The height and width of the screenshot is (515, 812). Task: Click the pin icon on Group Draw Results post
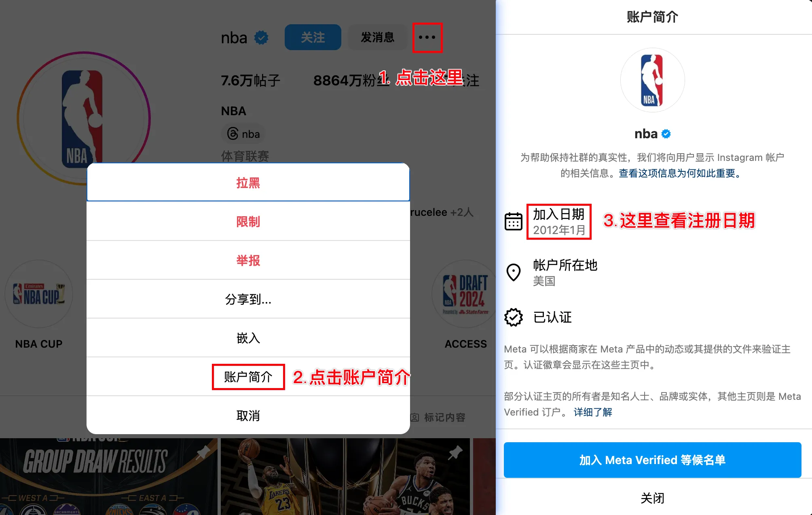pos(203,452)
